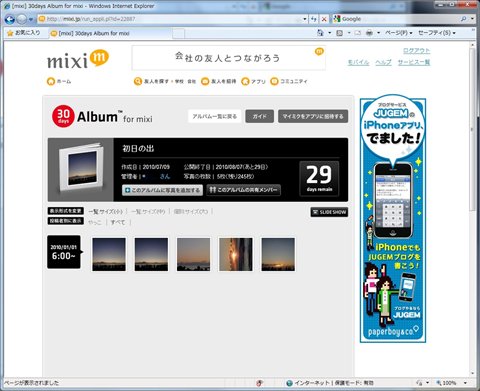This screenshot has height=391, width=480.
Task: Click the IE Home toolbar icon
Action: 320,33
